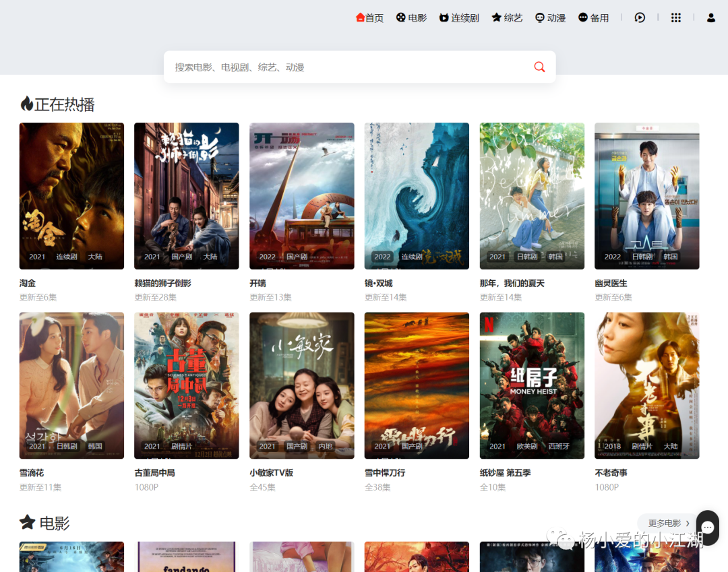Open 备用 in the navigation bar

[599, 18]
